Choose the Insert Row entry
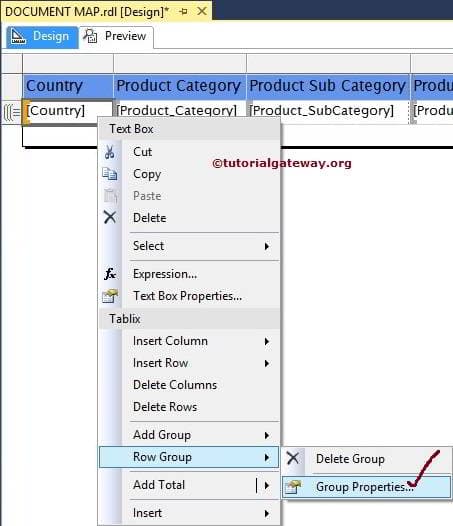The width and height of the screenshot is (453, 526). pos(189,363)
